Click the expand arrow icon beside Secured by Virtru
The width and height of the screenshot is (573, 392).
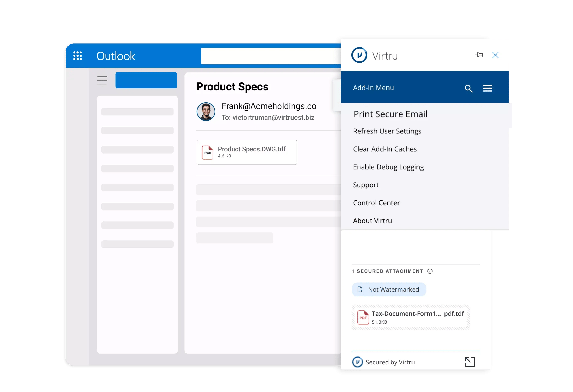coord(470,362)
